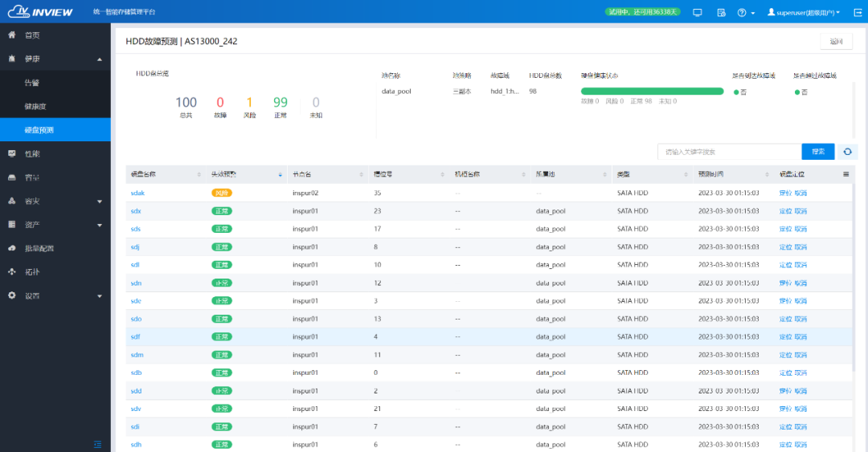Click the 拓扑 topology sidebar icon
868x452 pixels.
11,271
